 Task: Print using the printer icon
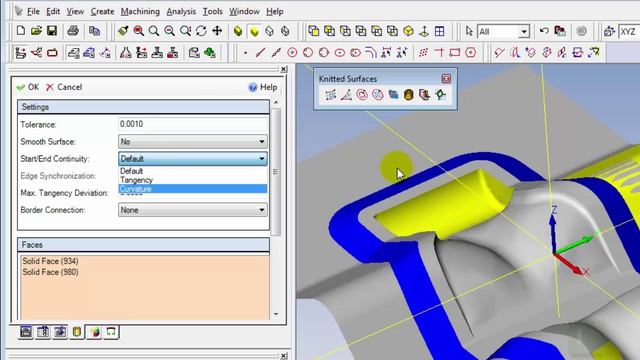(73, 31)
